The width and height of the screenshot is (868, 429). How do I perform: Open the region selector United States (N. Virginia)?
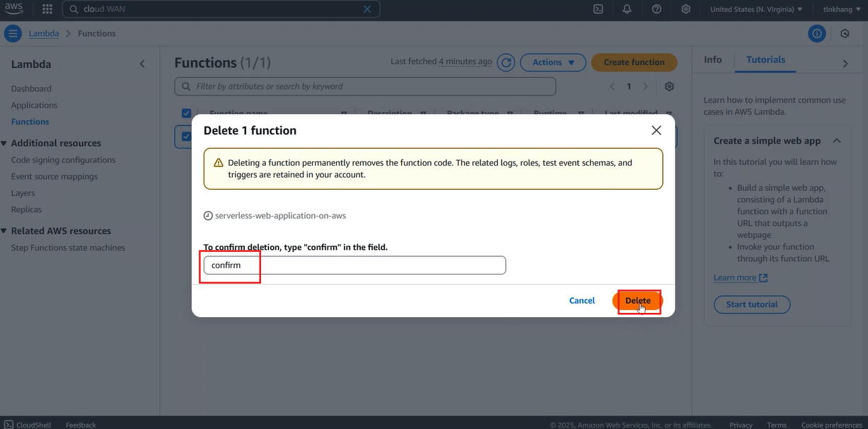(x=756, y=9)
